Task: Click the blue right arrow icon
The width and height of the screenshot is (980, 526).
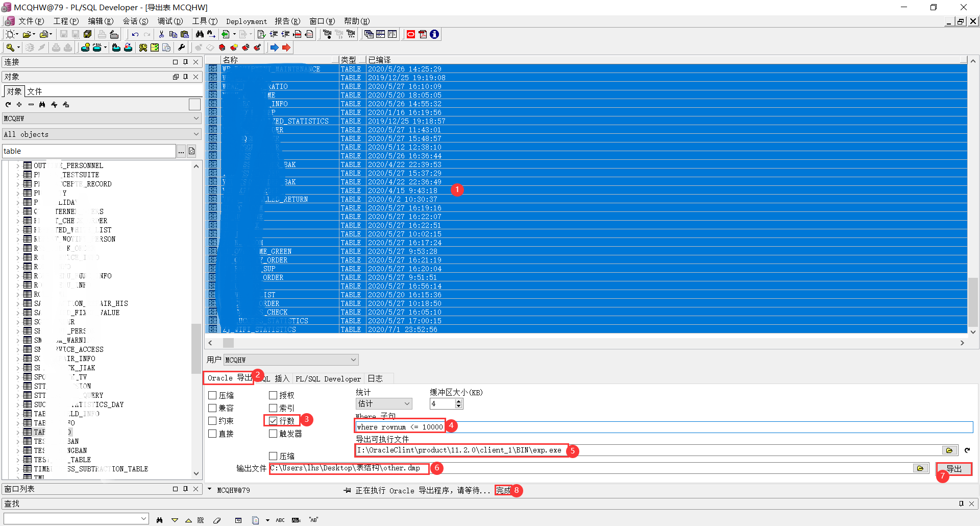Action: pos(275,47)
